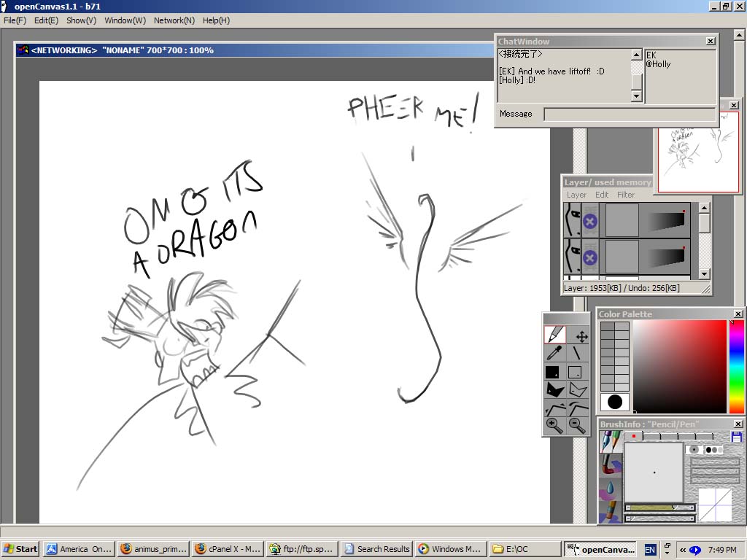This screenshot has width=747, height=560.
Task: Toggle visibility of the top layer
Action: click(x=573, y=219)
